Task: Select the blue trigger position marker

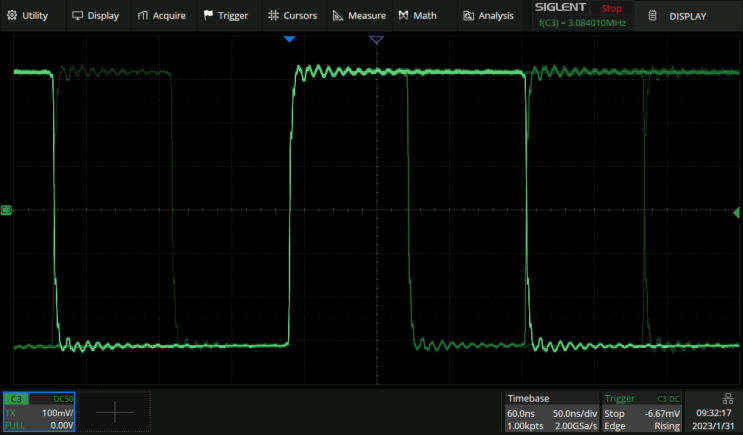Action: click(289, 39)
